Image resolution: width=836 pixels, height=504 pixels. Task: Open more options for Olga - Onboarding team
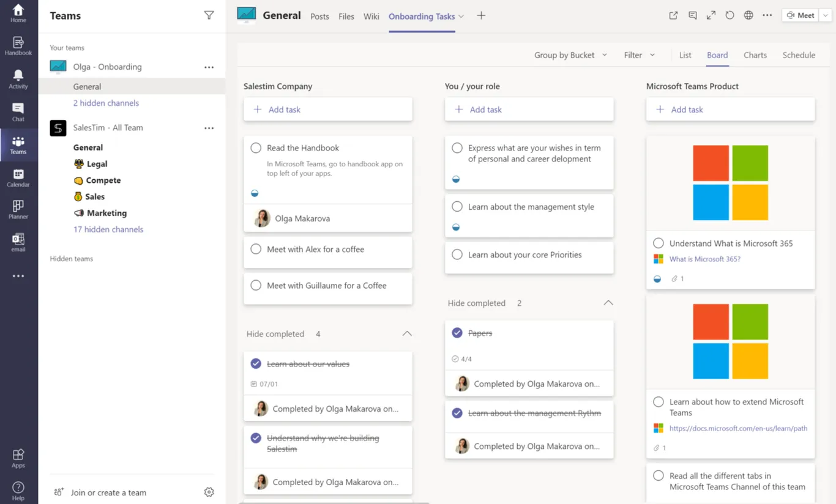(209, 67)
